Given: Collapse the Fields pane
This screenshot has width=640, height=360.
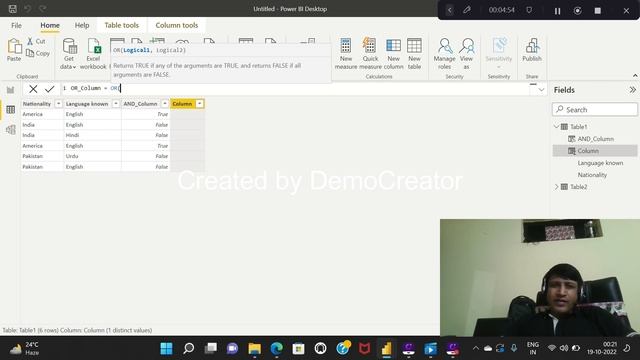Looking at the screenshot, I should 632,90.
